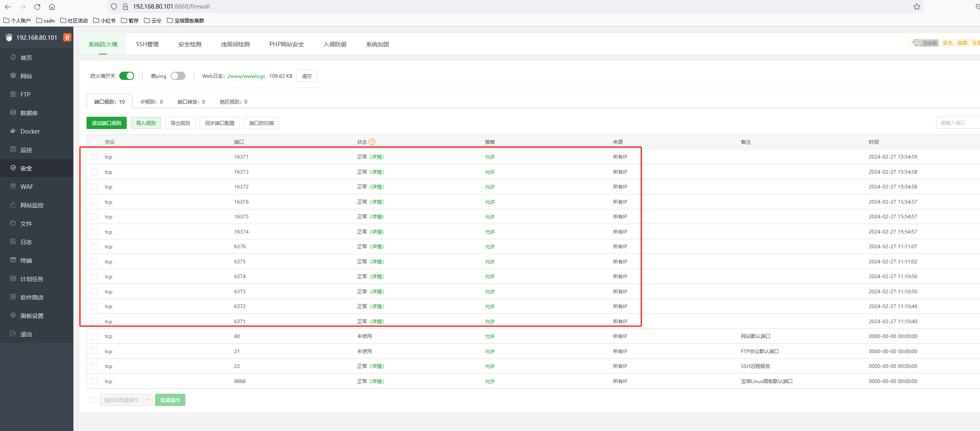The image size is (980, 431).
Task: Open the 个人账户 bookmark folder
Action: (x=17, y=20)
